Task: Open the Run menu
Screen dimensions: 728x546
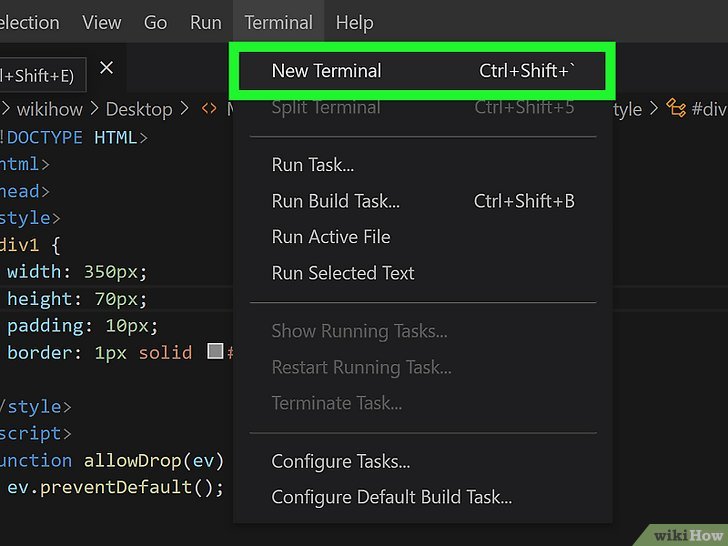Action: coord(206,22)
